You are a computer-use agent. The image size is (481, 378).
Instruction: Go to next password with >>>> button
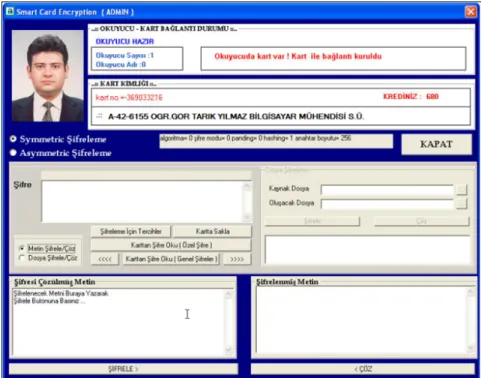237,259
